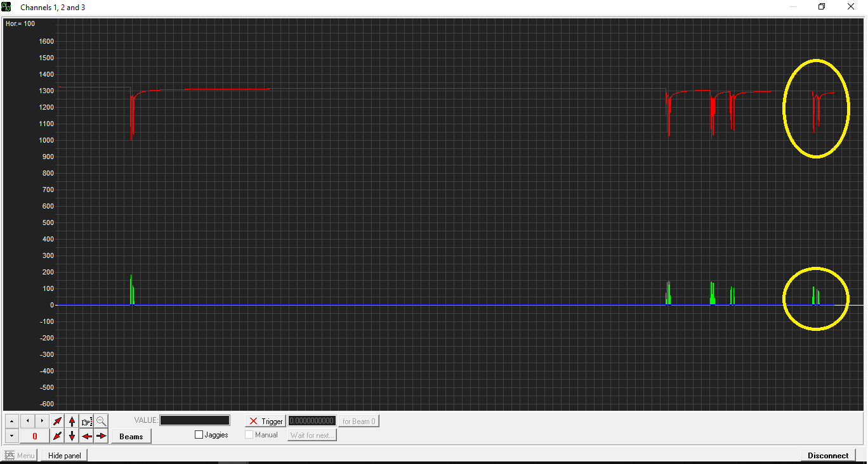Enable the Jaggies checkbox
868x464 pixels.
(x=199, y=435)
